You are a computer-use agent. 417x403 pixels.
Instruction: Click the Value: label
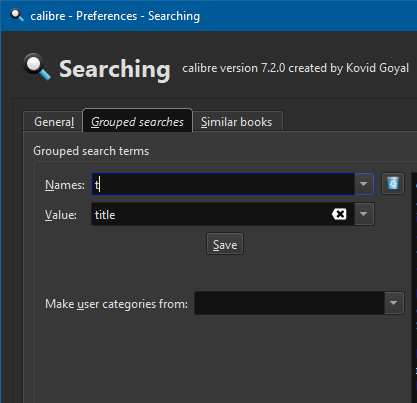click(x=61, y=215)
